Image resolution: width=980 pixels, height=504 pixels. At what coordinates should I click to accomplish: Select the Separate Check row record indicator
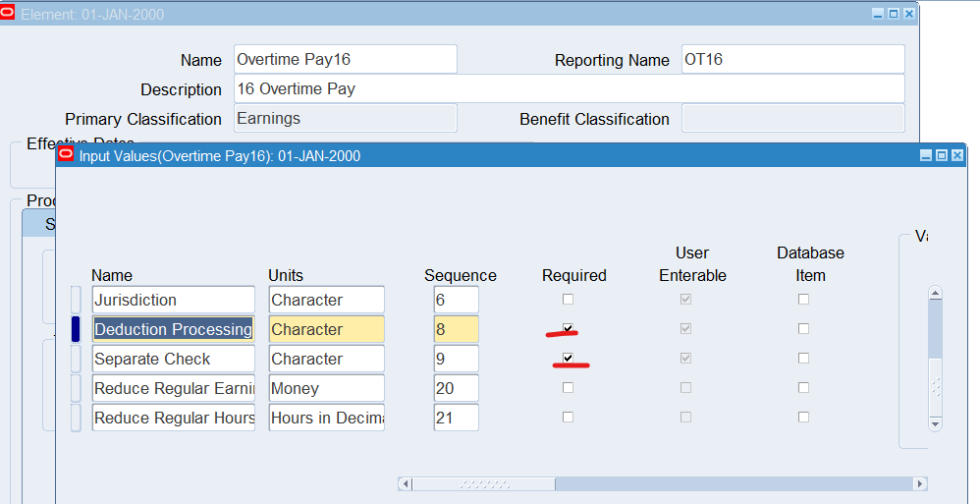(x=77, y=359)
